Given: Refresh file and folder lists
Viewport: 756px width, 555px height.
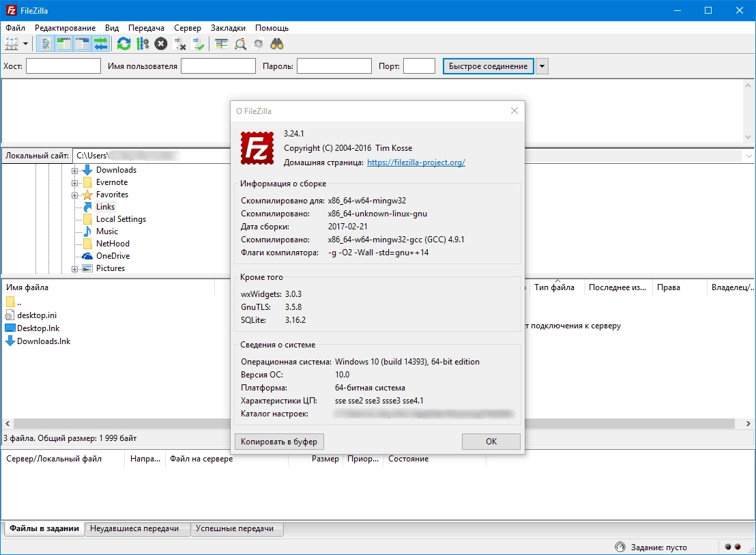Looking at the screenshot, I should (x=124, y=44).
